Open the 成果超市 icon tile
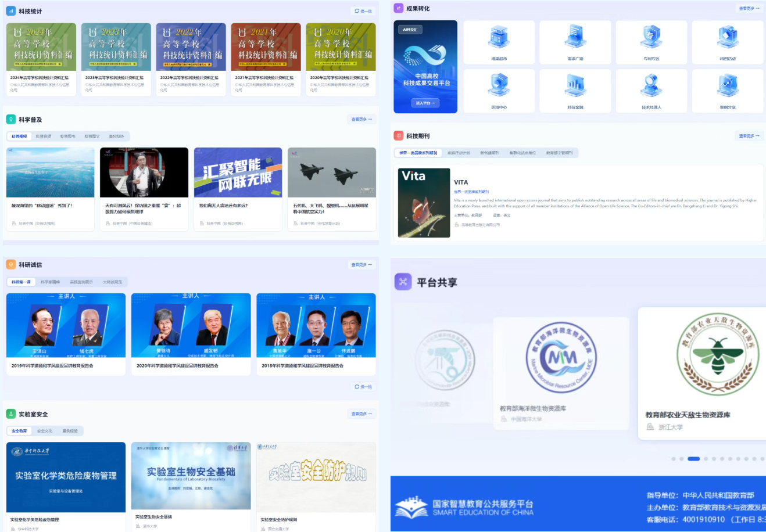Screen dimensions: 766x532 499,41
